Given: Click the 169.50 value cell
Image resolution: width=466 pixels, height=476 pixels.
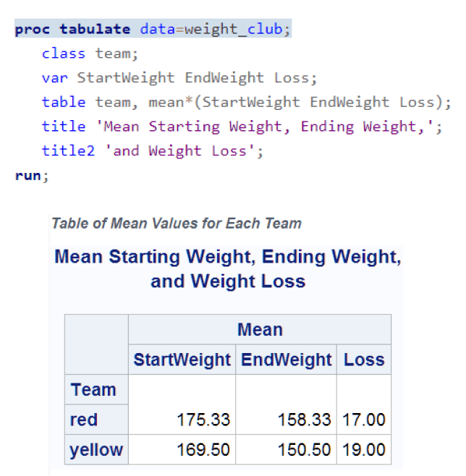Looking at the screenshot, I should point(203,450).
